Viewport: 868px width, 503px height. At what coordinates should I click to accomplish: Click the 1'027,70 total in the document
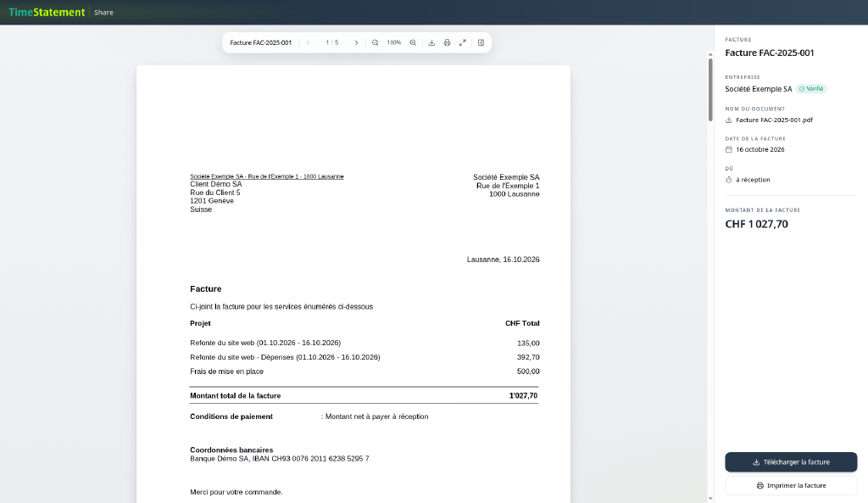coord(523,395)
